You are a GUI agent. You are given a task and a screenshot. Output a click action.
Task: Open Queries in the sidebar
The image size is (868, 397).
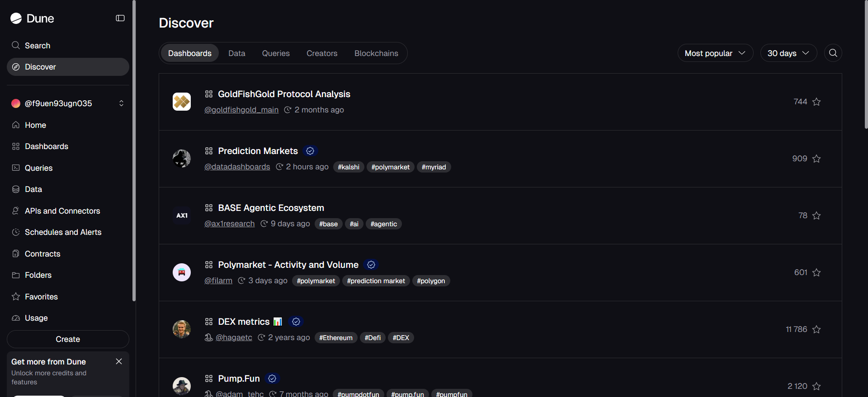click(x=68, y=168)
